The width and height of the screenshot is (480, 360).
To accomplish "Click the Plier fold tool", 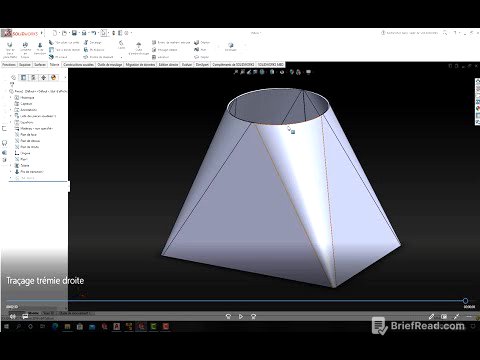I will coord(200,50).
